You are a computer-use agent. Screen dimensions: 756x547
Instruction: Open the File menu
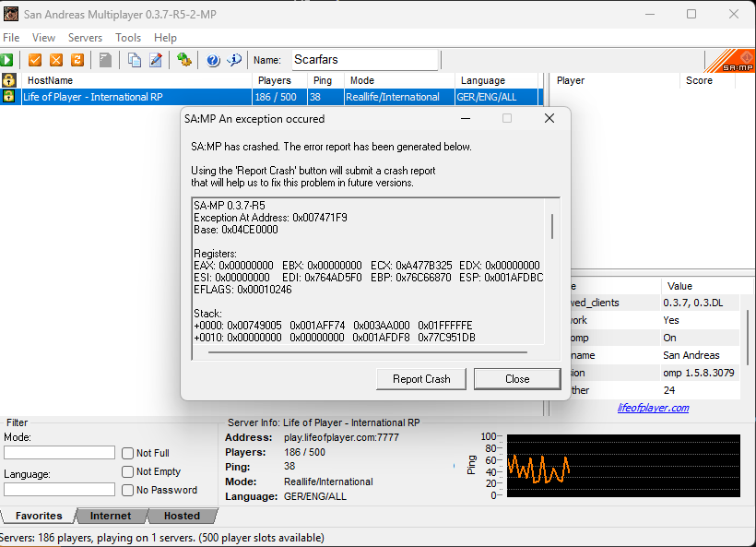point(11,38)
